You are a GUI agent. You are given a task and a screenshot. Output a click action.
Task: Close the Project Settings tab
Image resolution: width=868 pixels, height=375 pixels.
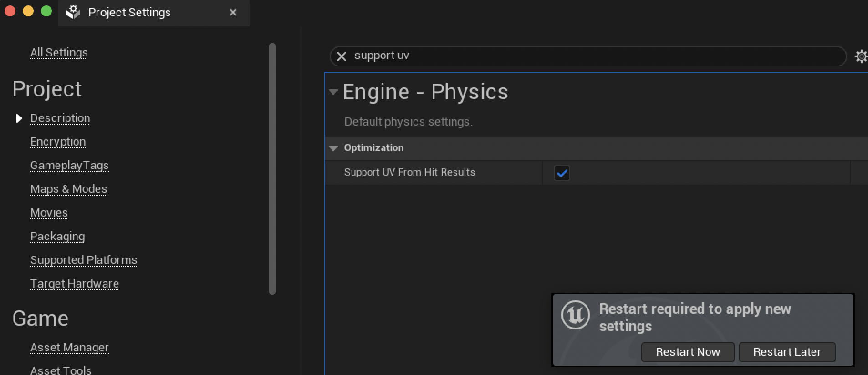(233, 12)
